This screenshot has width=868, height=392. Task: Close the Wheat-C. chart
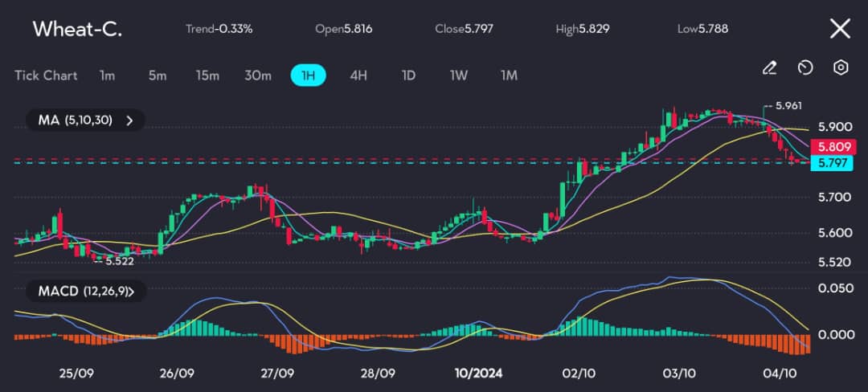coord(840,29)
